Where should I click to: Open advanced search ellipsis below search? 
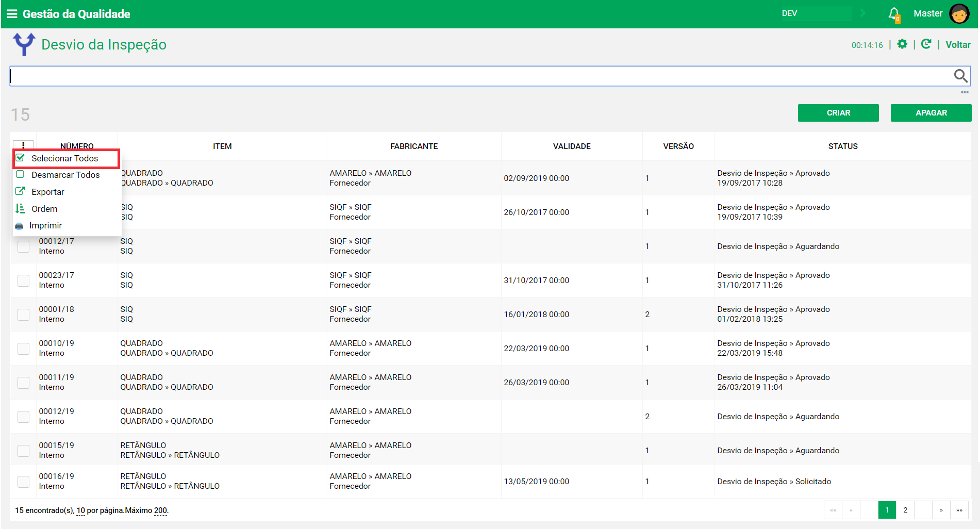point(965,92)
